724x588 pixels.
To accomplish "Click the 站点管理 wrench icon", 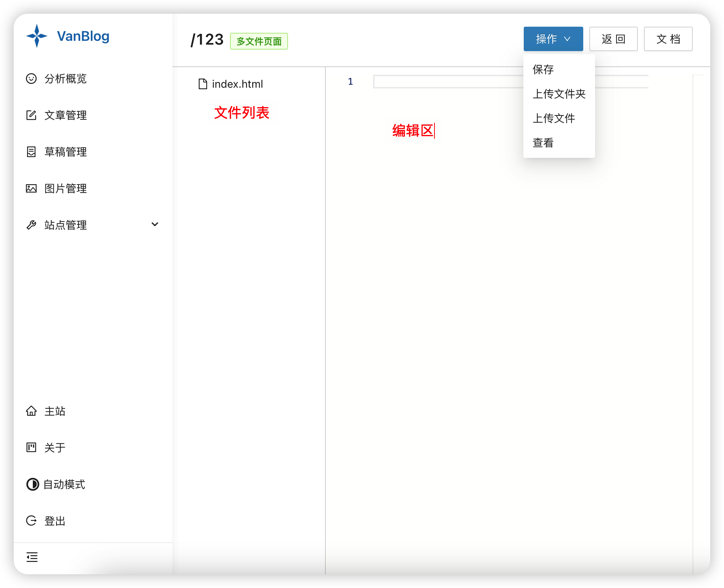I will point(31,225).
